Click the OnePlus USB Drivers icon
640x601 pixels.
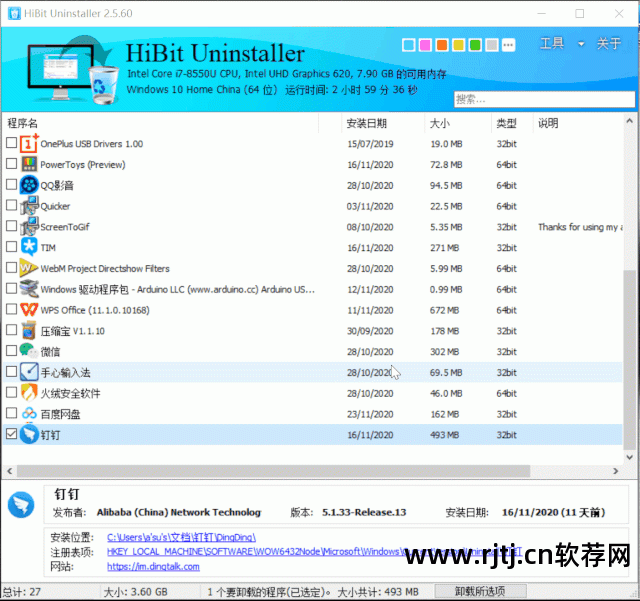[29, 143]
